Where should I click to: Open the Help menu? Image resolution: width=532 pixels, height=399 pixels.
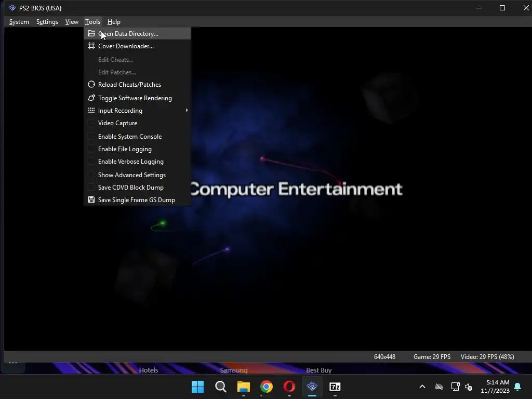(114, 22)
